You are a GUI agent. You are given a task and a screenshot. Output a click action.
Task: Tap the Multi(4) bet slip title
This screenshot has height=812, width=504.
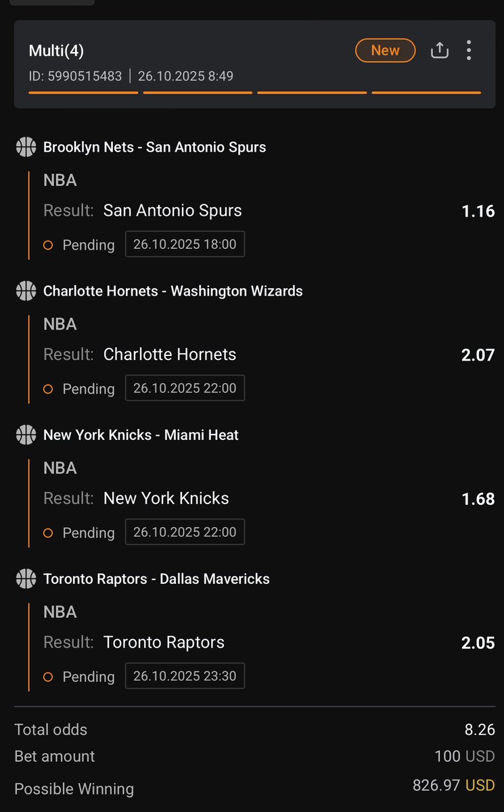(x=56, y=51)
